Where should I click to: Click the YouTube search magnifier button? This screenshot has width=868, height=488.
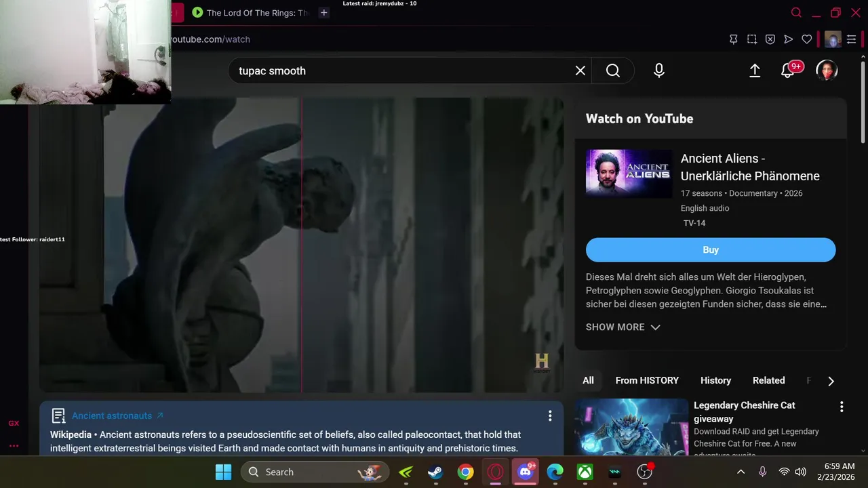tap(613, 70)
